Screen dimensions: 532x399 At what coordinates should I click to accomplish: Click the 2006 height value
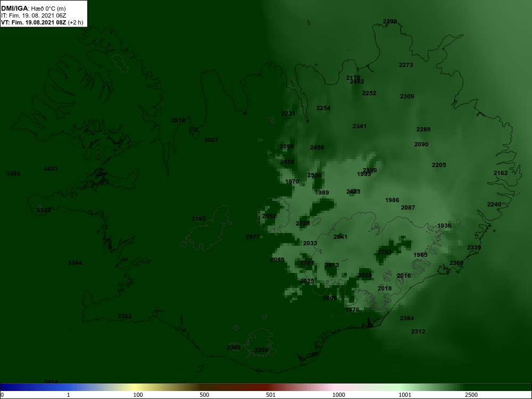(x=330, y=298)
